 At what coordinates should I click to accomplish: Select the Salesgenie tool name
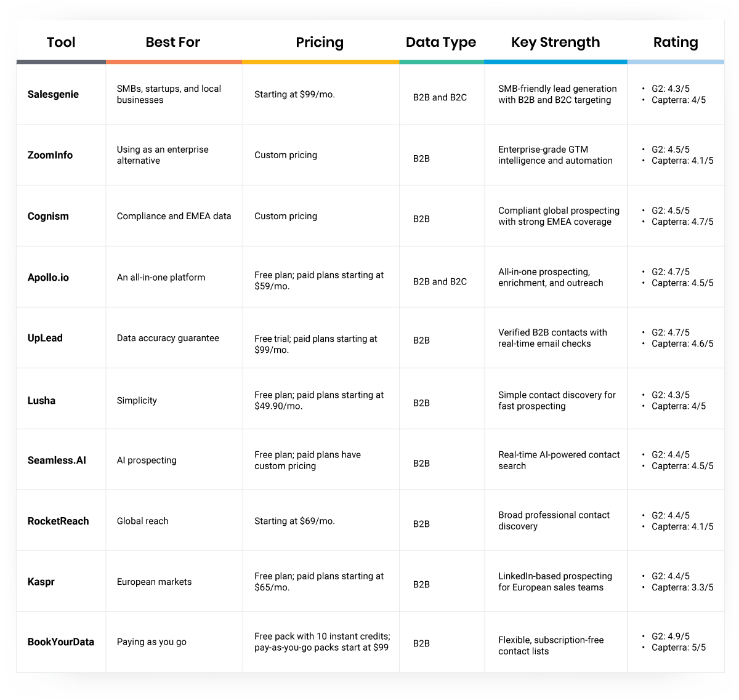click(x=53, y=94)
